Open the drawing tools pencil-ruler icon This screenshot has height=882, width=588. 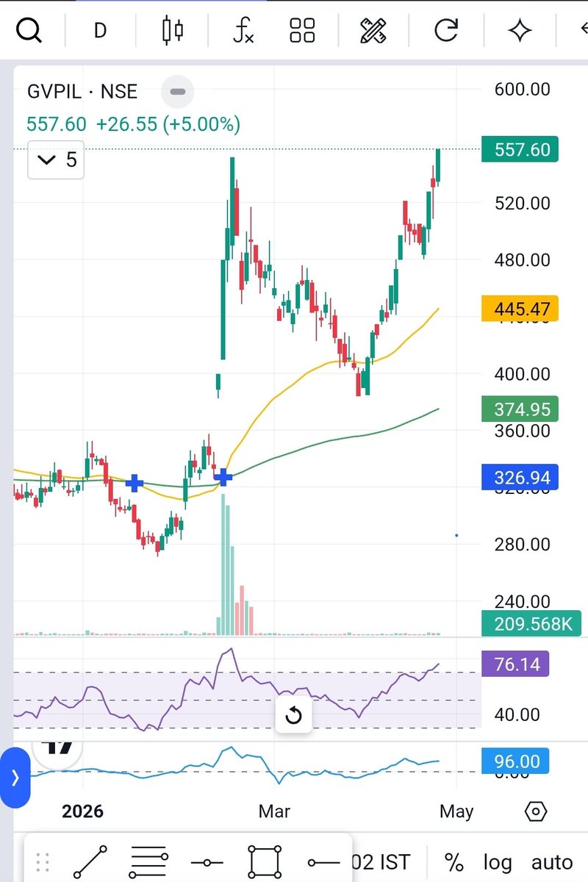pos(373,30)
